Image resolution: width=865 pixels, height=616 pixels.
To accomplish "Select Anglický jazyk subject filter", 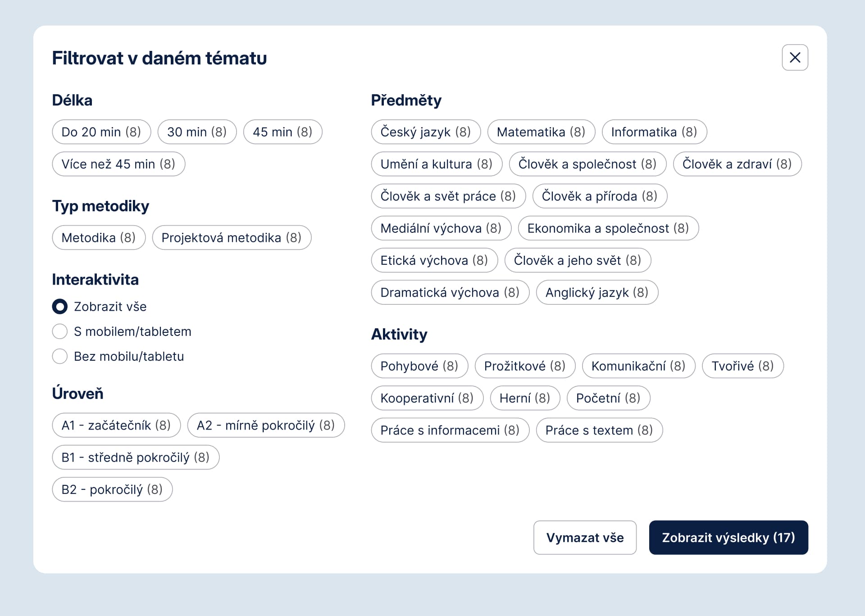I will pyautogui.click(x=597, y=293).
